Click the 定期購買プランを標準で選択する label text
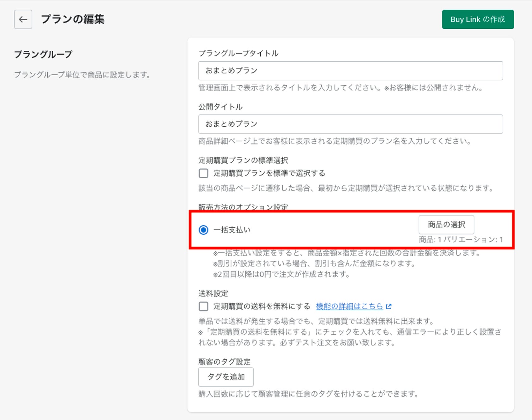Viewport: 532px width, 420px height. point(269,173)
